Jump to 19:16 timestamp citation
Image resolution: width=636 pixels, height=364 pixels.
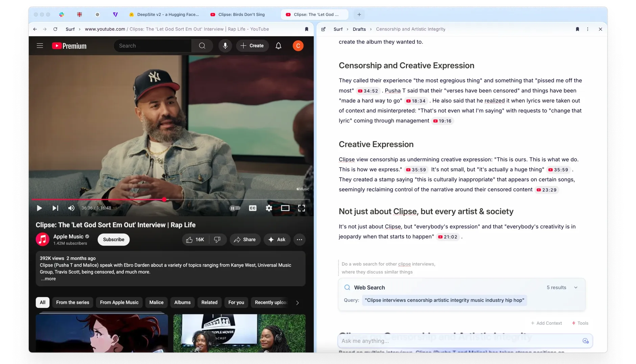click(x=442, y=121)
